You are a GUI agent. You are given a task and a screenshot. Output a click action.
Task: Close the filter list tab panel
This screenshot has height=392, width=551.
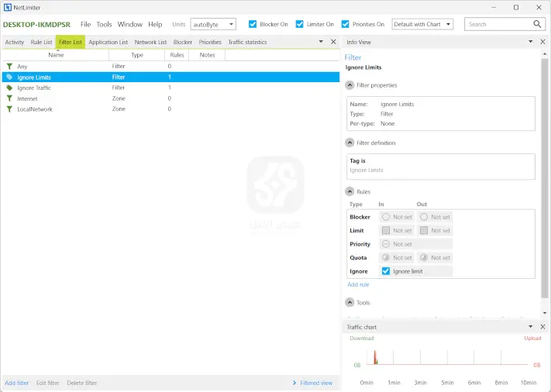(333, 42)
